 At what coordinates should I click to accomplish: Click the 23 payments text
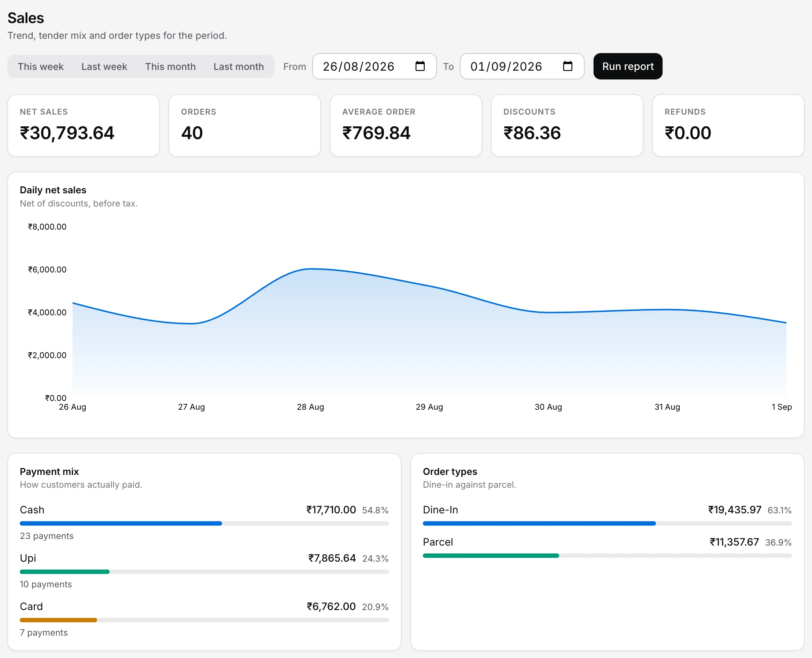[x=47, y=536]
